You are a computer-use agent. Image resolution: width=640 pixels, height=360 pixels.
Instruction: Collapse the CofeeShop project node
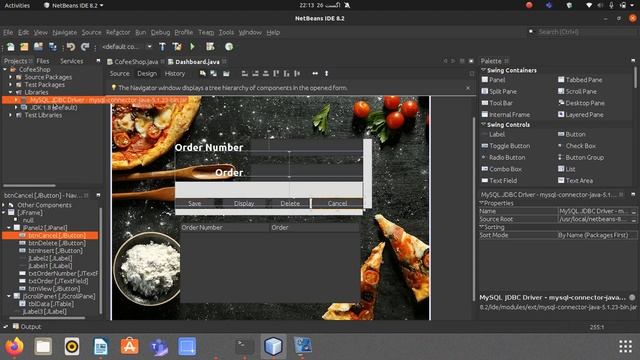[x=5, y=69]
